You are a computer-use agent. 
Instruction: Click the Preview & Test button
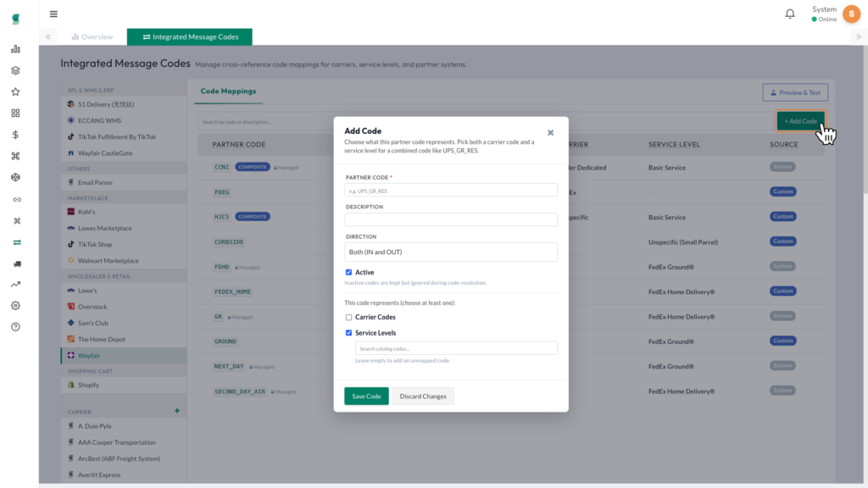tap(795, 92)
